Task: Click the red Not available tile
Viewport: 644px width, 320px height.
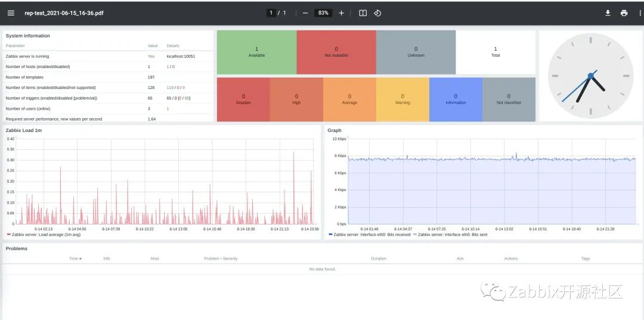Action: (336, 52)
